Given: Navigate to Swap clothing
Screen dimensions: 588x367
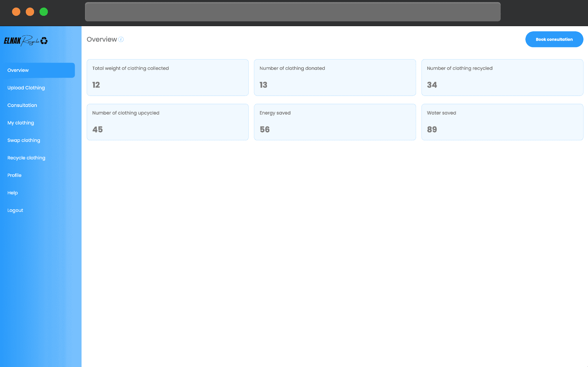Looking at the screenshot, I should pos(24,140).
